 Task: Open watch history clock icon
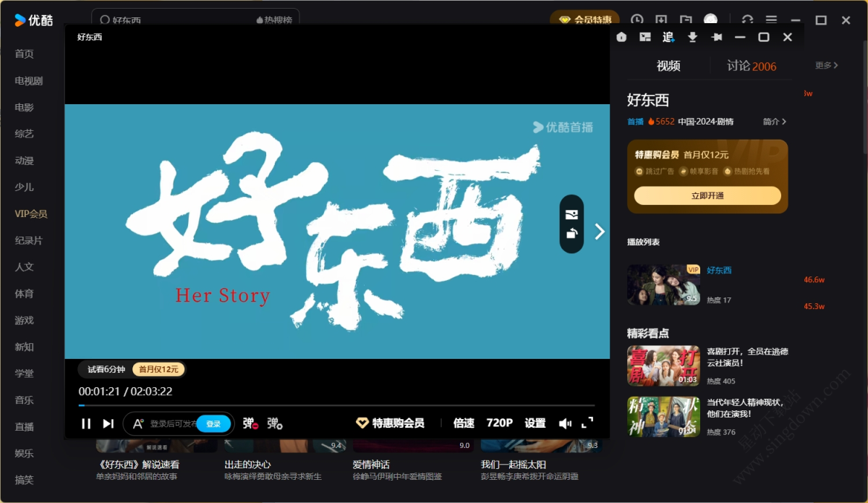pyautogui.click(x=637, y=20)
